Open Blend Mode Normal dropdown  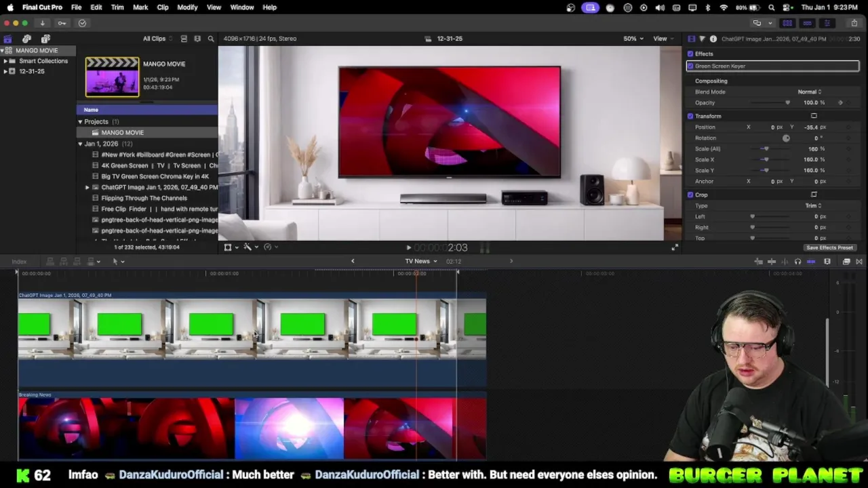tap(809, 91)
